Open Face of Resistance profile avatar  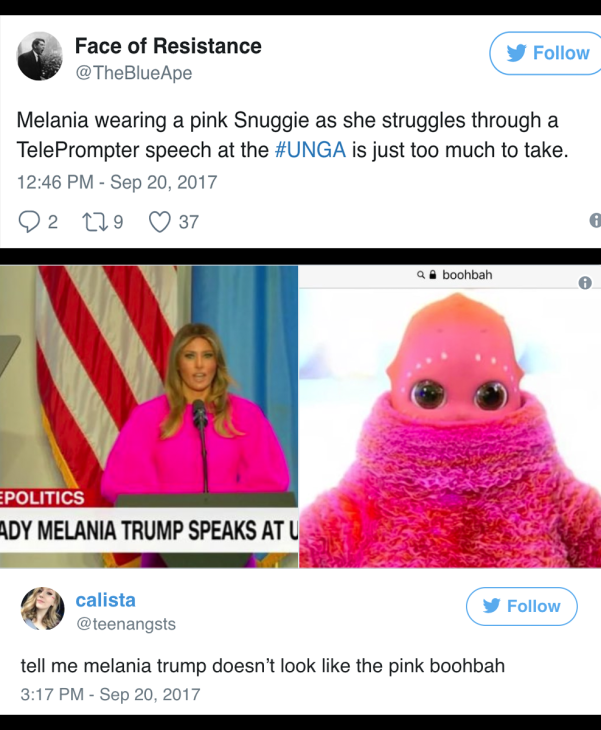pyautogui.click(x=40, y=56)
